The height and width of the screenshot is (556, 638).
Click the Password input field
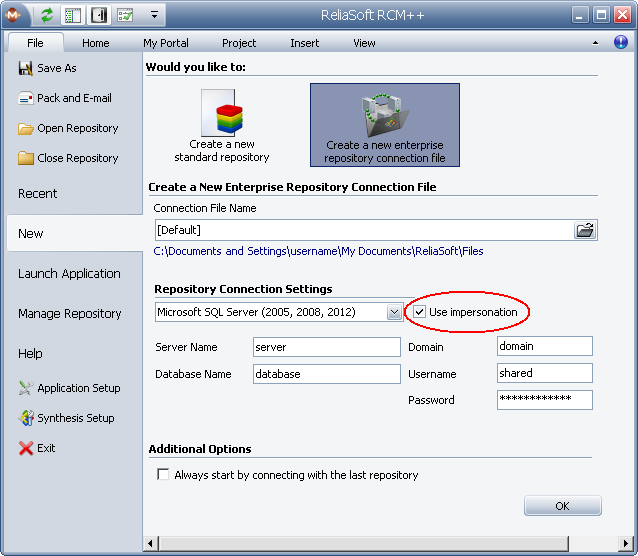(x=544, y=400)
